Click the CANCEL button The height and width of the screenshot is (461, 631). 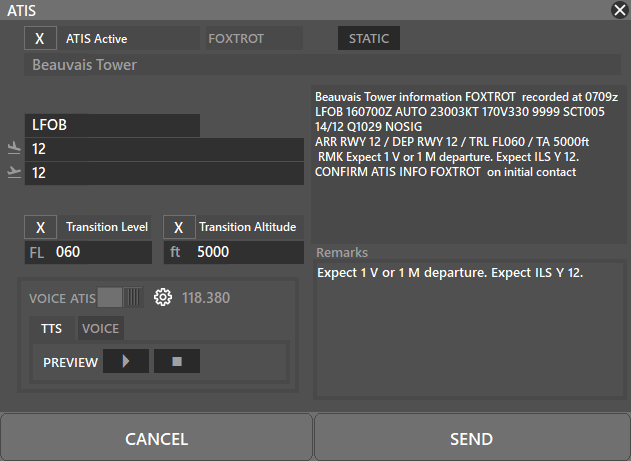pyautogui.click(x=157, y=438)
